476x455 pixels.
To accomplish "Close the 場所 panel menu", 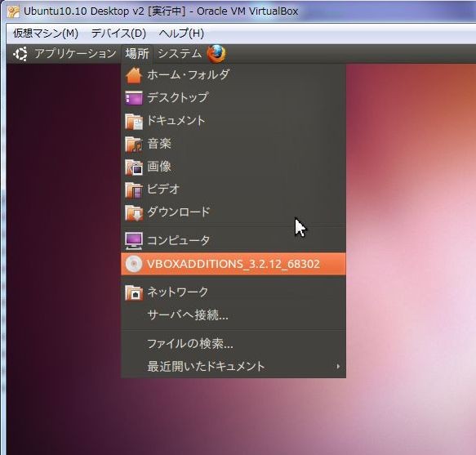I will [137, 54].
